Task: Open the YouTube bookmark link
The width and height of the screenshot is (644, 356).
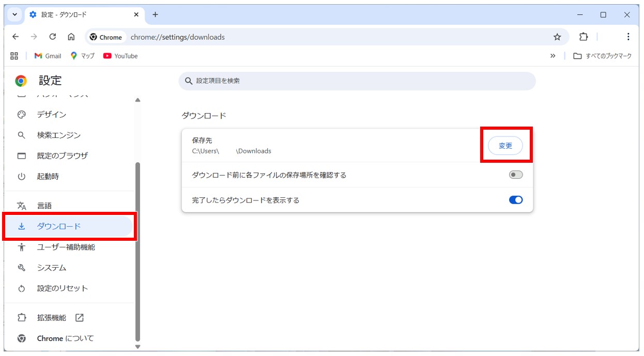Action: 120,56
